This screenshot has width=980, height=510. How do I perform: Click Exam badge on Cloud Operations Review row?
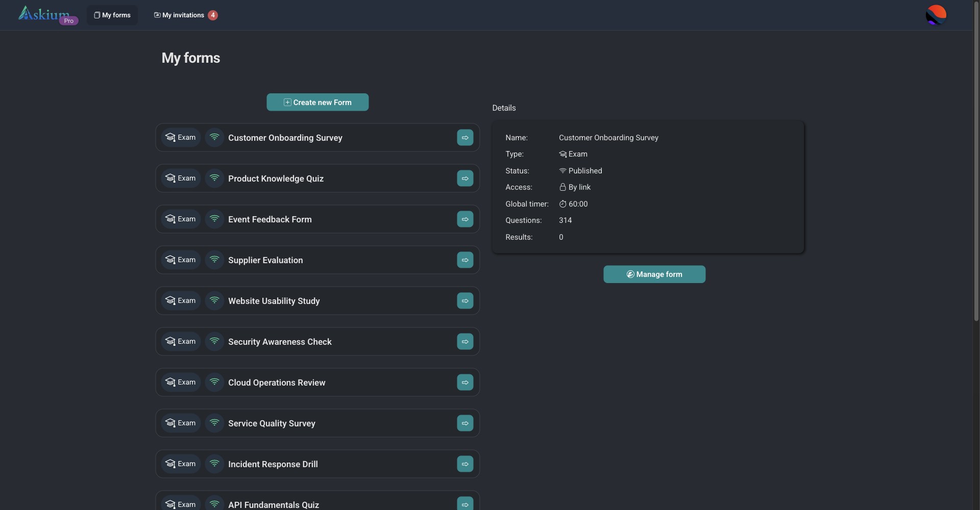[181, 382]
